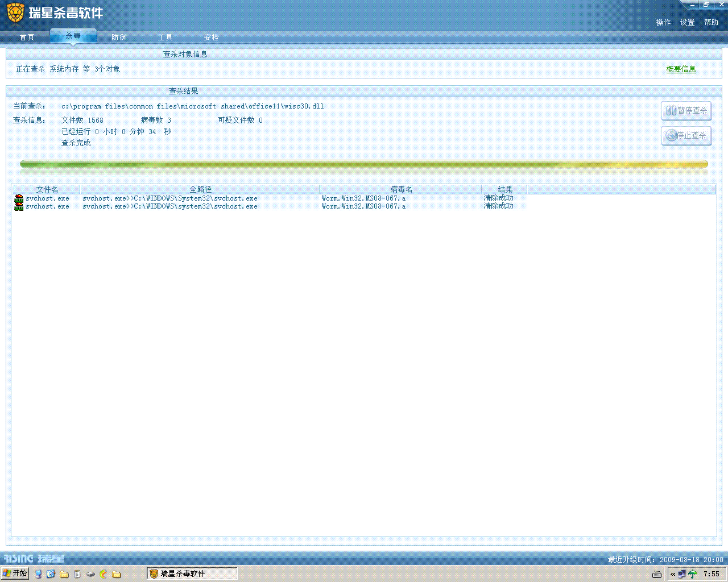Viewport: 728px width, 582px height.
Task: Select the path svchost.exe>>C:\WINDOWS\system32\svchost.exe in lowercase
Action: coord(170,206)
